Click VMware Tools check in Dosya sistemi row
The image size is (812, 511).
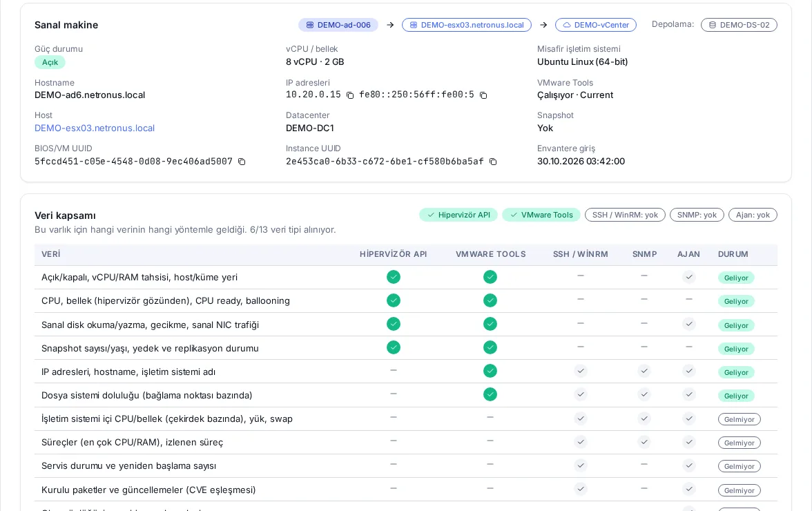click(x=490, y=394)
